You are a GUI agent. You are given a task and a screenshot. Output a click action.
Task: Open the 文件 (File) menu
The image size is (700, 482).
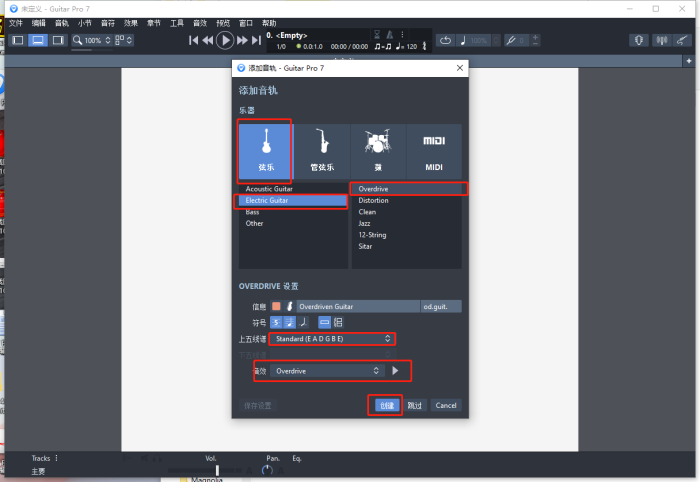pos(15,22)
